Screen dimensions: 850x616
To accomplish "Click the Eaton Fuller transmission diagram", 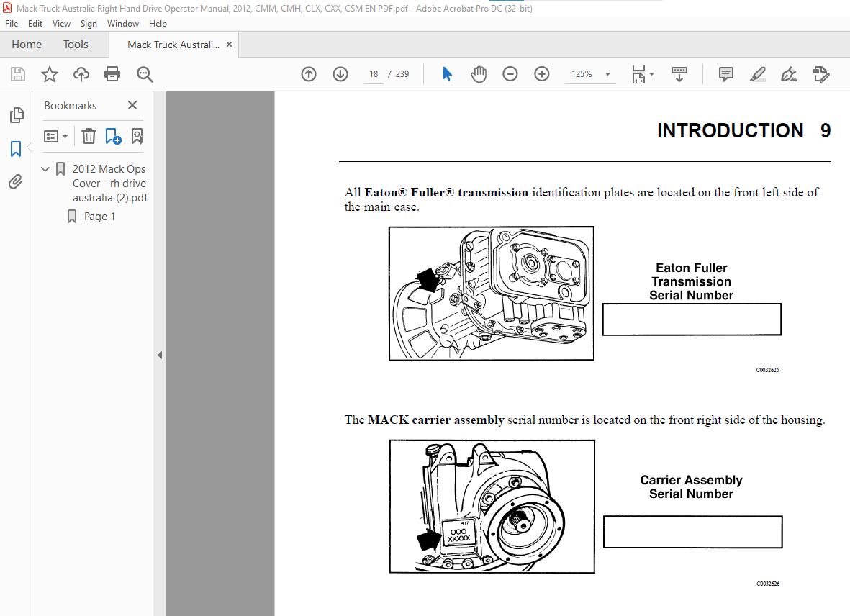I will (x=492, y=294).
